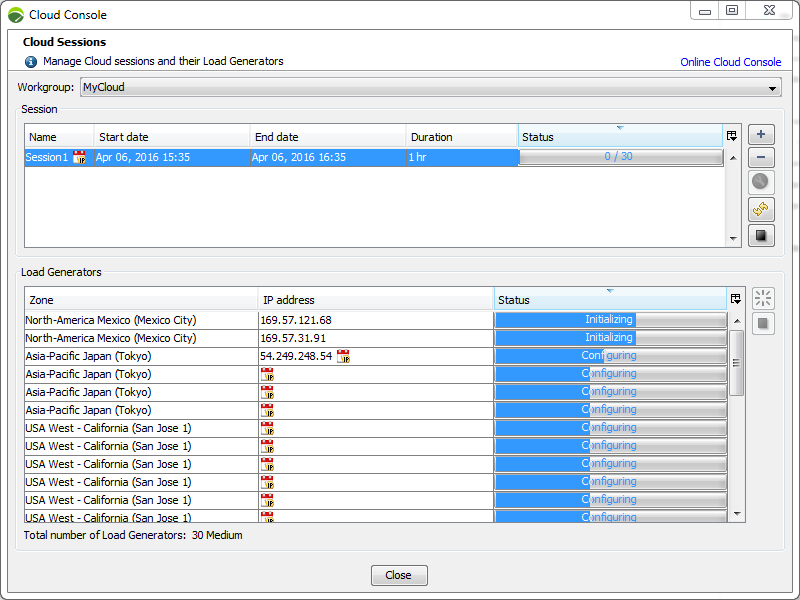Sort load generators by IP address header
The image size is (800, 600).
pyautogui.click(x=375, y=300)
